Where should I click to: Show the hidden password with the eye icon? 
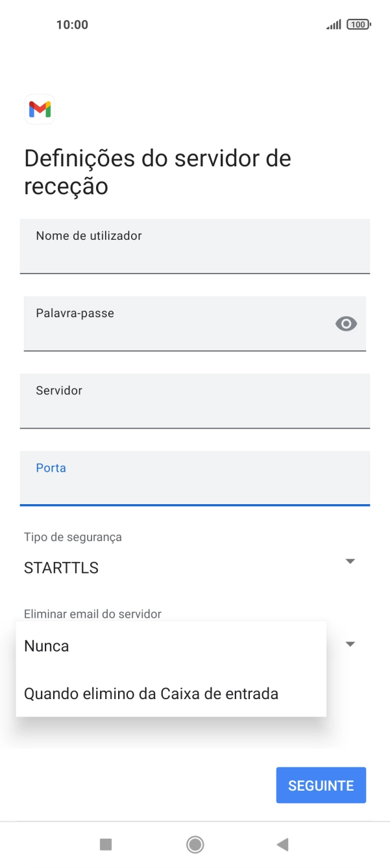coord(346,324)
